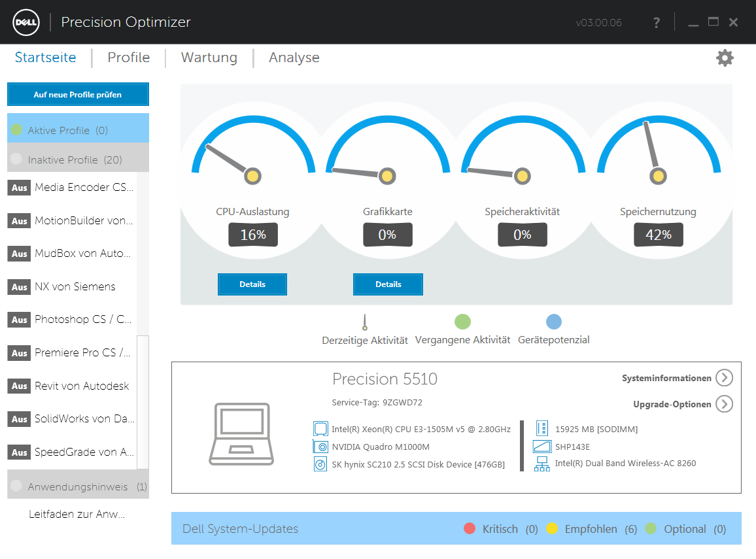Open Leitfaden zur Anw... guide link
This screenshot has width=756, height=559.
click(x=77, y=514)
